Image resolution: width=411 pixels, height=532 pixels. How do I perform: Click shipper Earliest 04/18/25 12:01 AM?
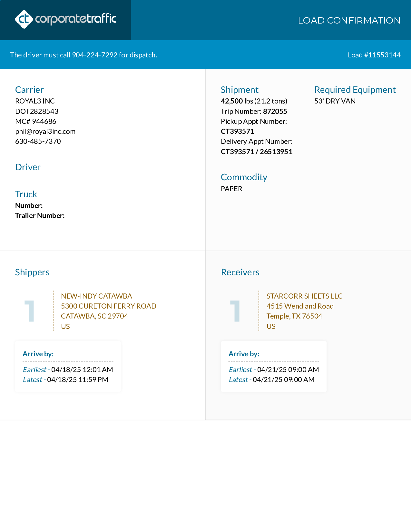68,369
